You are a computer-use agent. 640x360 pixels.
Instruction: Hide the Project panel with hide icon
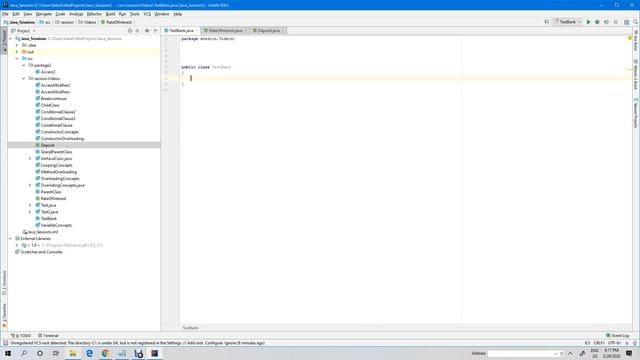[x=156, y=31]
